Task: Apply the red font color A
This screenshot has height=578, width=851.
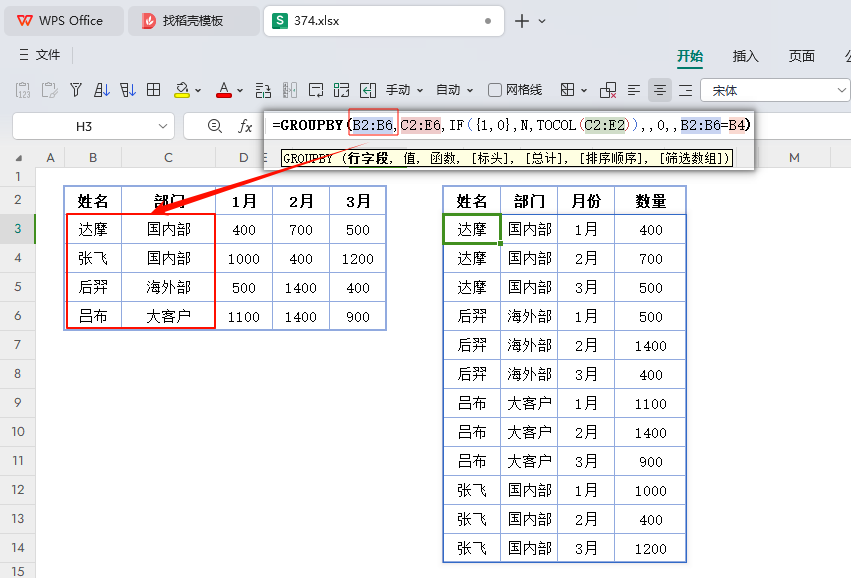Action: [224, 90]
